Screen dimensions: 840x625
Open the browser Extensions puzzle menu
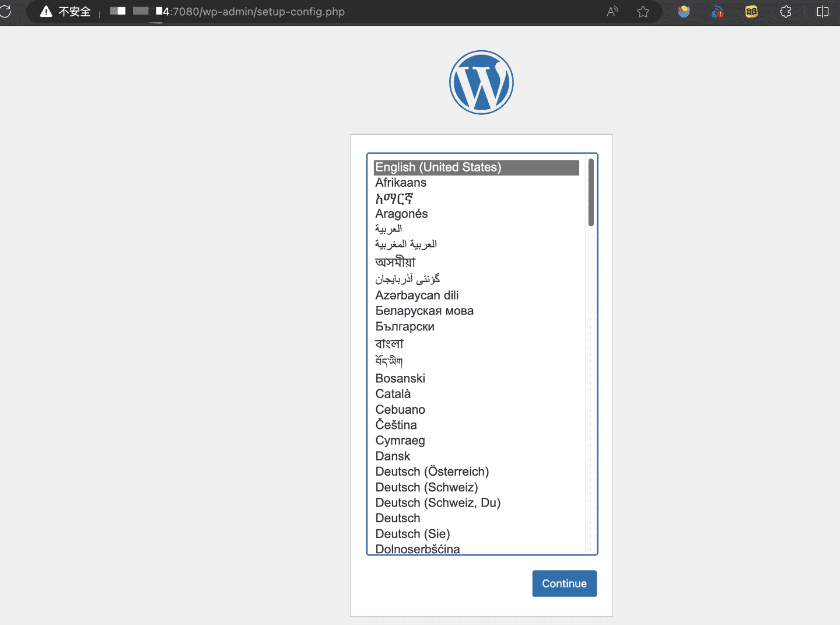[x=785, y=12]
